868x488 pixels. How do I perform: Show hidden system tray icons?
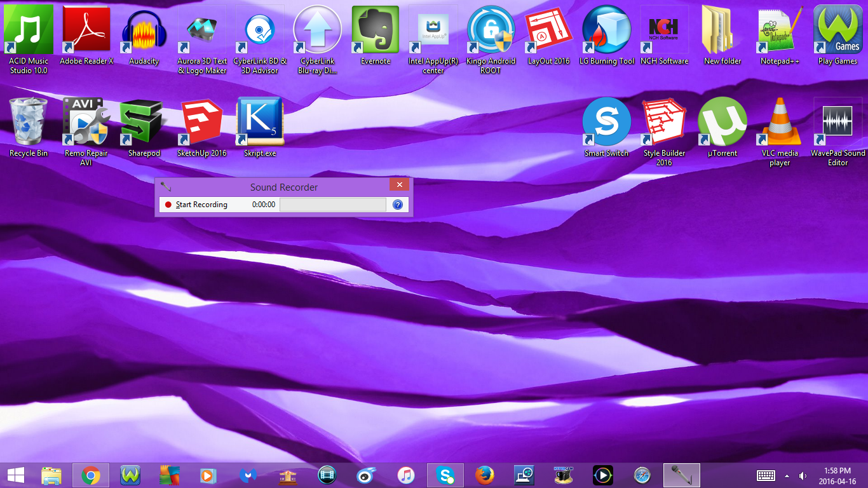tap(787, 476)
